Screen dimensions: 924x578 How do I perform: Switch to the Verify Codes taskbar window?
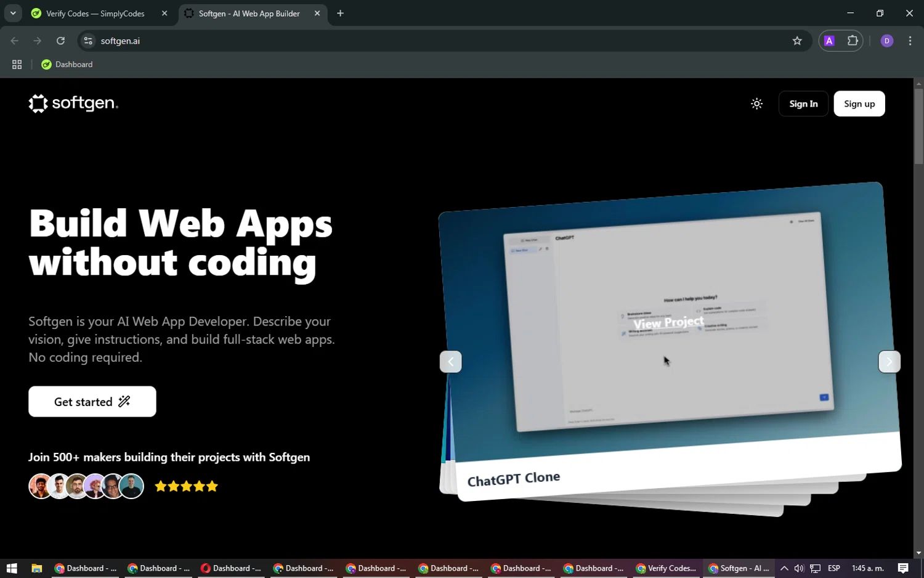coord(666,568)
